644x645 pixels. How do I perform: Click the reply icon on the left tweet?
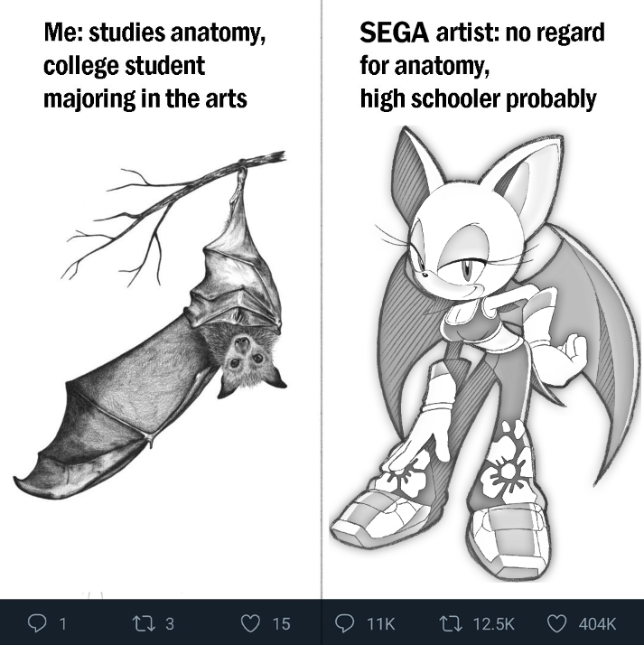point(37,622)
